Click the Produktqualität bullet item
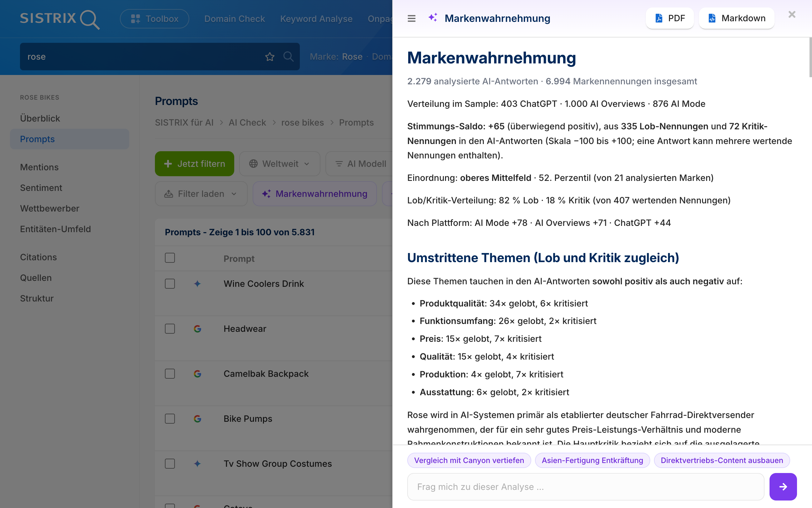The height and width of the screenshot is (508, 812). coord(504,303)
